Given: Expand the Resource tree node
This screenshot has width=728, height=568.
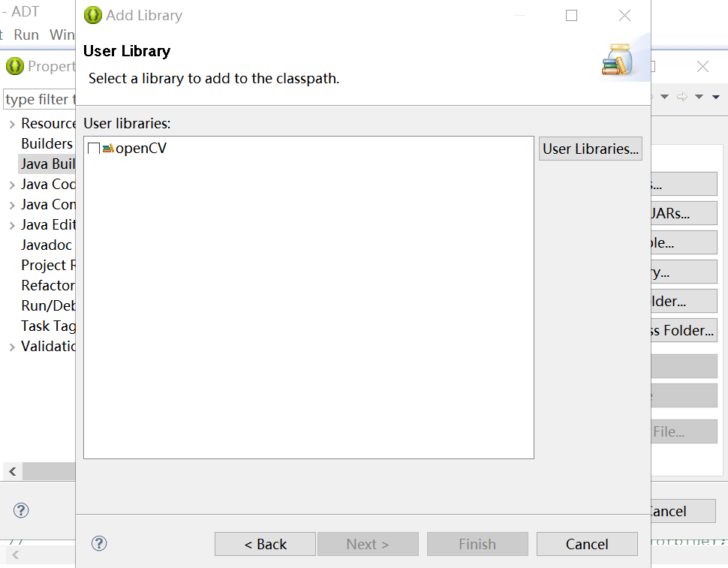Looking at the screenshot, I should [x=12, y=124].
